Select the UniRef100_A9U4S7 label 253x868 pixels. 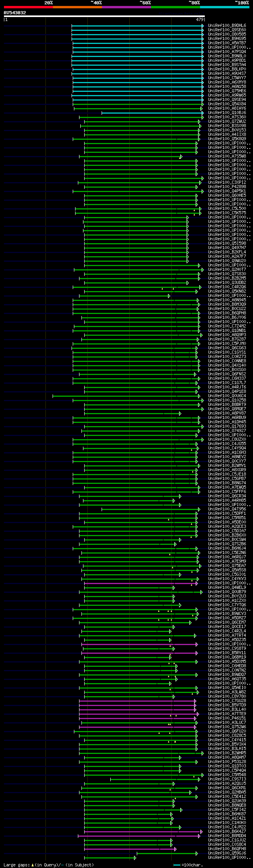coord(227,73)
